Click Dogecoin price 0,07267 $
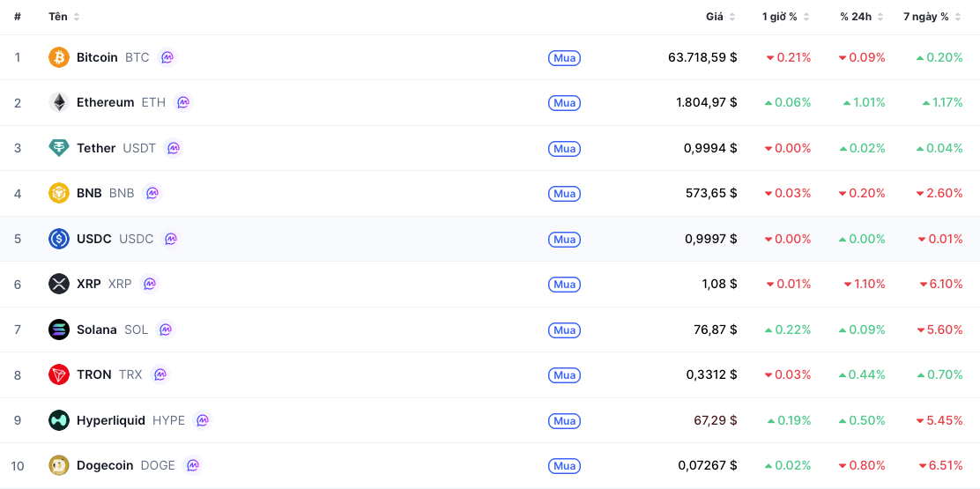This screenshot has height=489, width=980. coord(708,465)
